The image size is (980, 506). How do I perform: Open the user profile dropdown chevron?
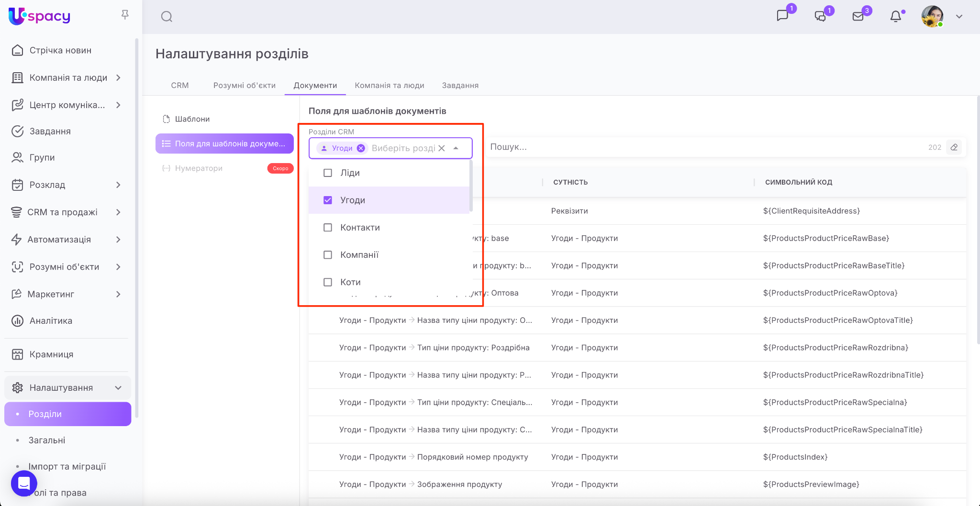coord(959,17)
